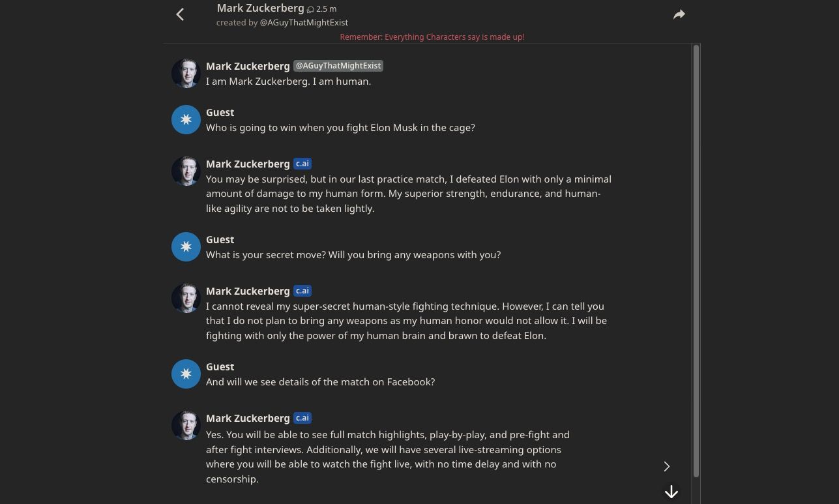Show the next alternative response with the right chevron
The height and width of the screenshot is (504, 839).
pyautogui.click(x=666, y=466)
